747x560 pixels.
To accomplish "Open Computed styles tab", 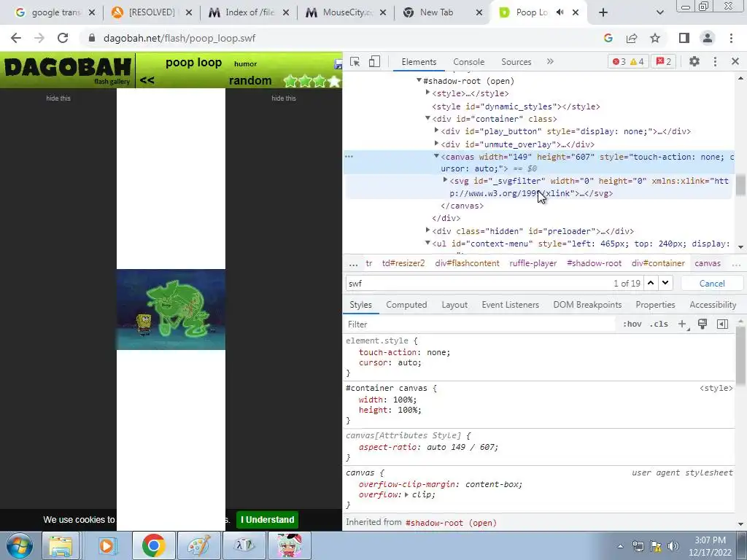I will pyautogui.click(x=406, y=305).
